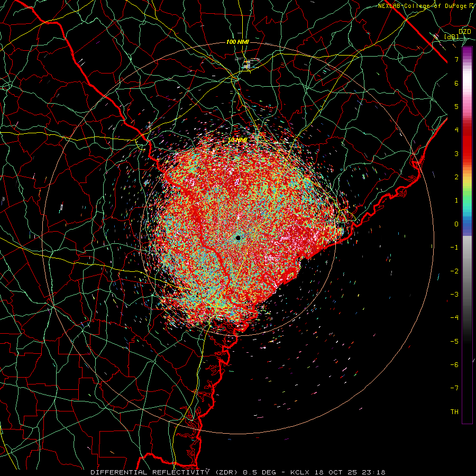Click the "6" value on the color scale
Screen dimensions: 476x476
[x=456, y=83]
